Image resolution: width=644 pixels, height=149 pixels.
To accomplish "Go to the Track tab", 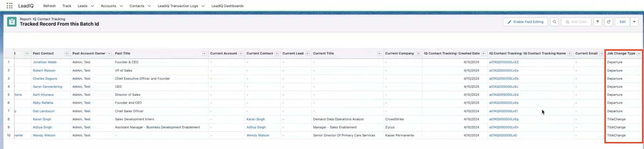I will 67,6.
